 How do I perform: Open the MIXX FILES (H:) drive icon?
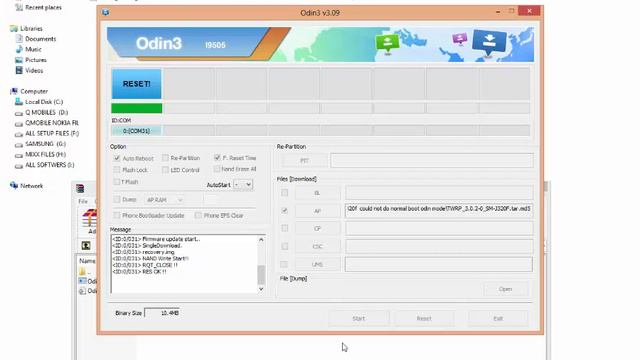[19, 155]
